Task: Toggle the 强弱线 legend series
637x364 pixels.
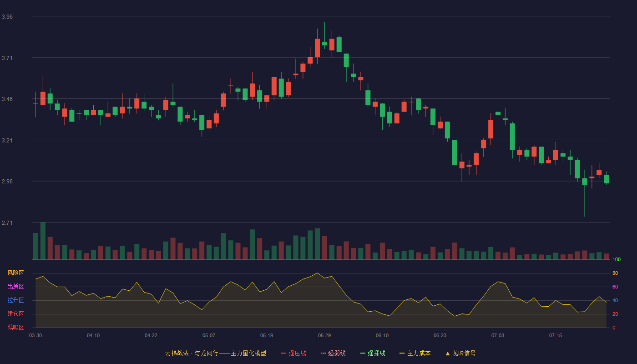Action: pyautogui.click(x=333, y=353)
